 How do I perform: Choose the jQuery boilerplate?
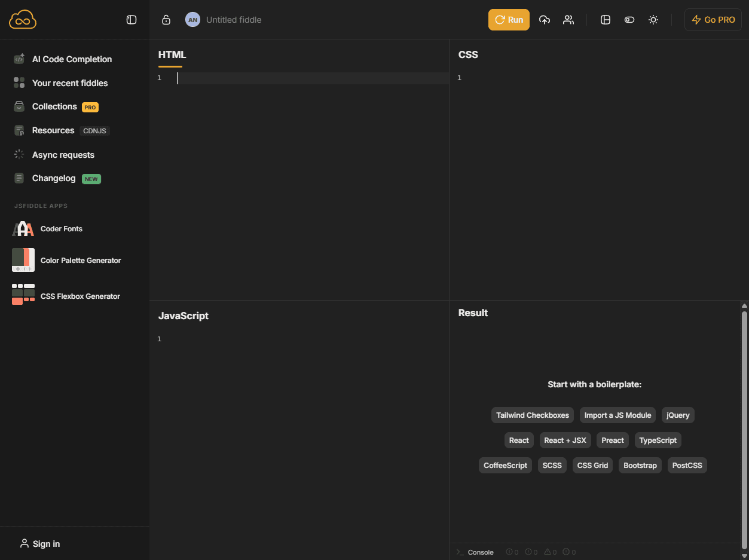click(678, 415)
